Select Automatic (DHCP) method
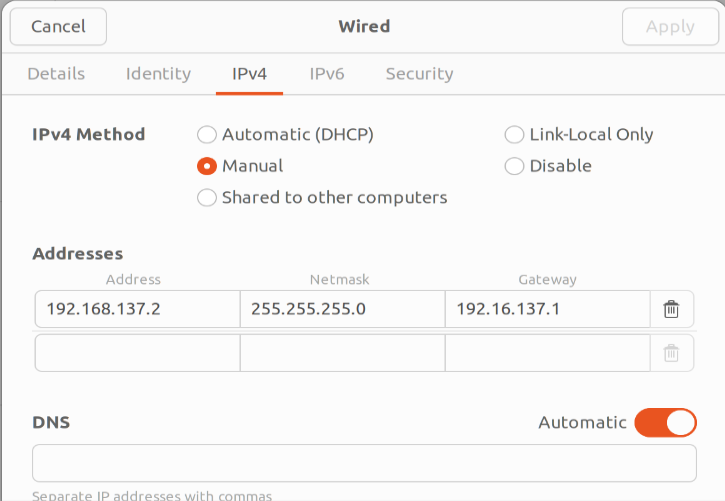 [x=207, y=135]
